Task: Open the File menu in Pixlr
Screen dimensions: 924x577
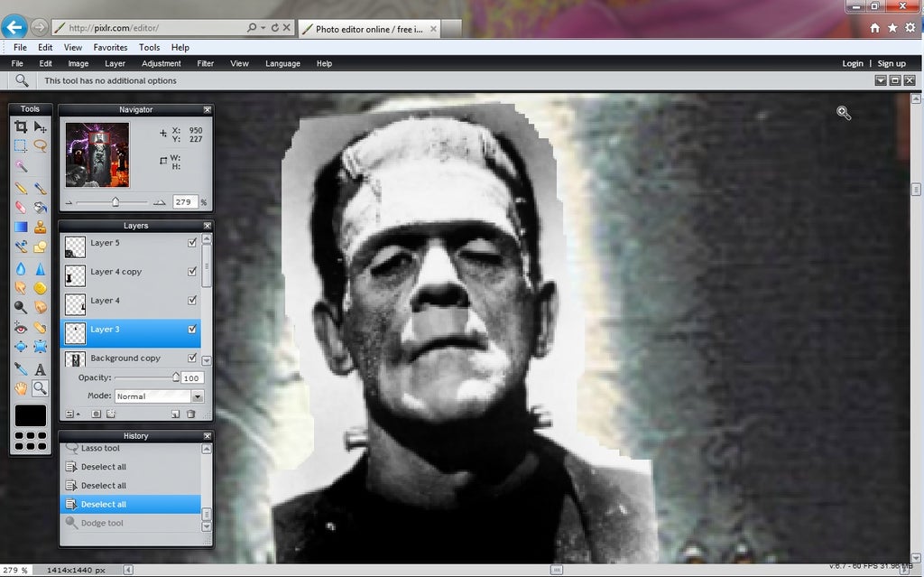Action: [x=17, y=63]
